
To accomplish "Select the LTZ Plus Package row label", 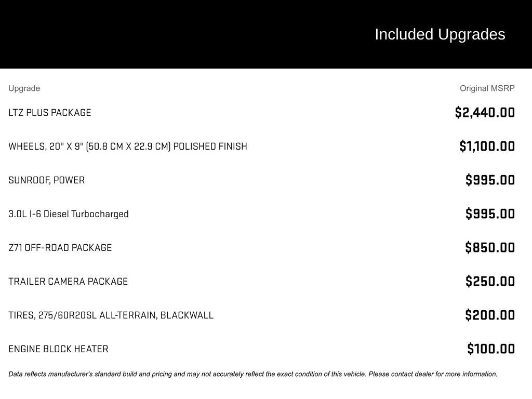I will [50, 113].
